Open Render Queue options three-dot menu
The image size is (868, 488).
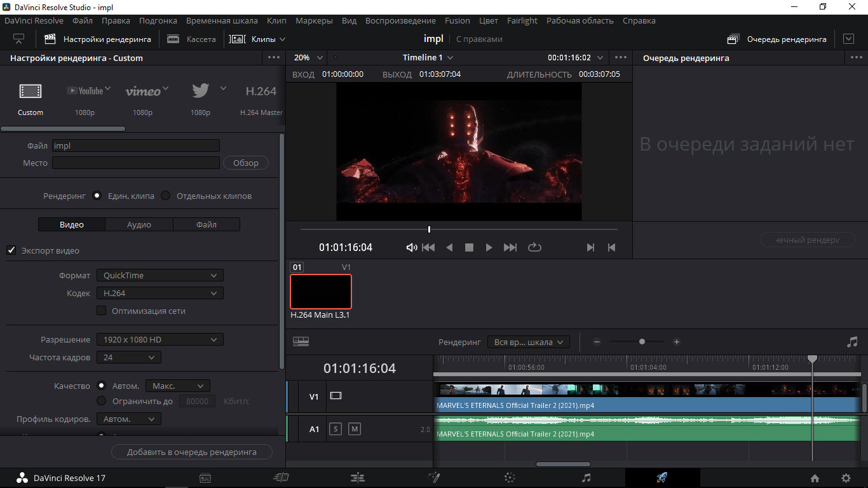856,57
